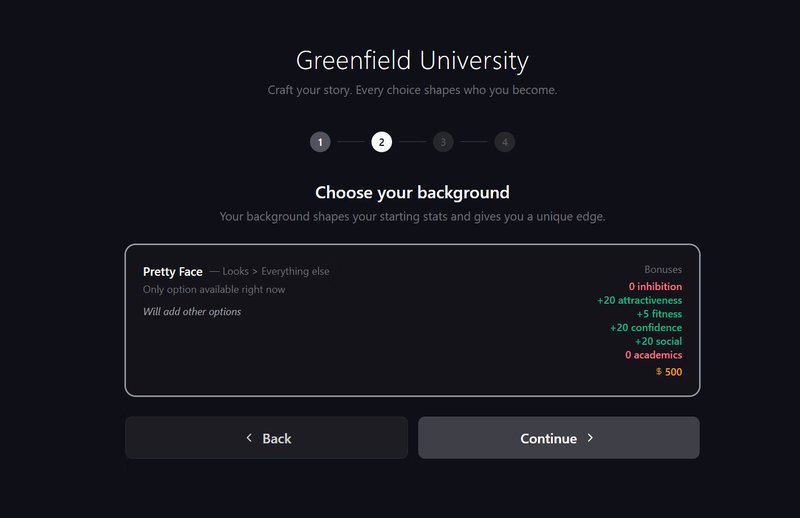The image size is (800, 518).
Task: Click the +20 social bonus
Action: (x=658, y=341)
